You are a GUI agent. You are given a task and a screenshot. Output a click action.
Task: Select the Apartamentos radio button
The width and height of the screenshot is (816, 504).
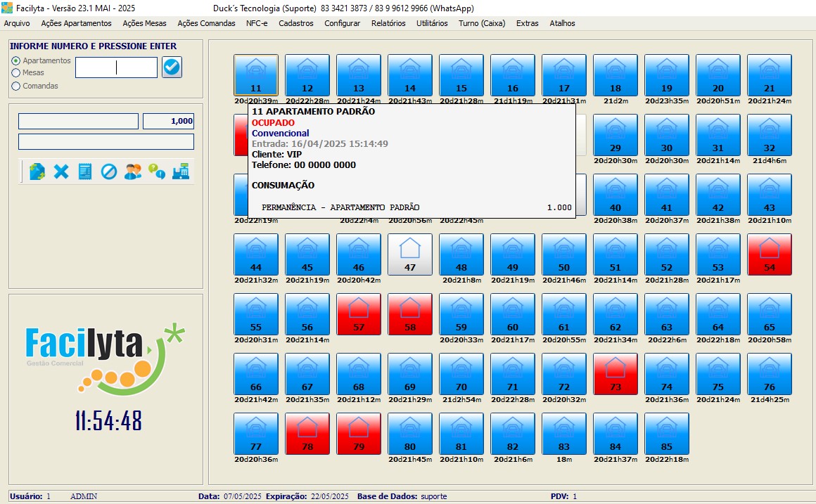[16, 61]
